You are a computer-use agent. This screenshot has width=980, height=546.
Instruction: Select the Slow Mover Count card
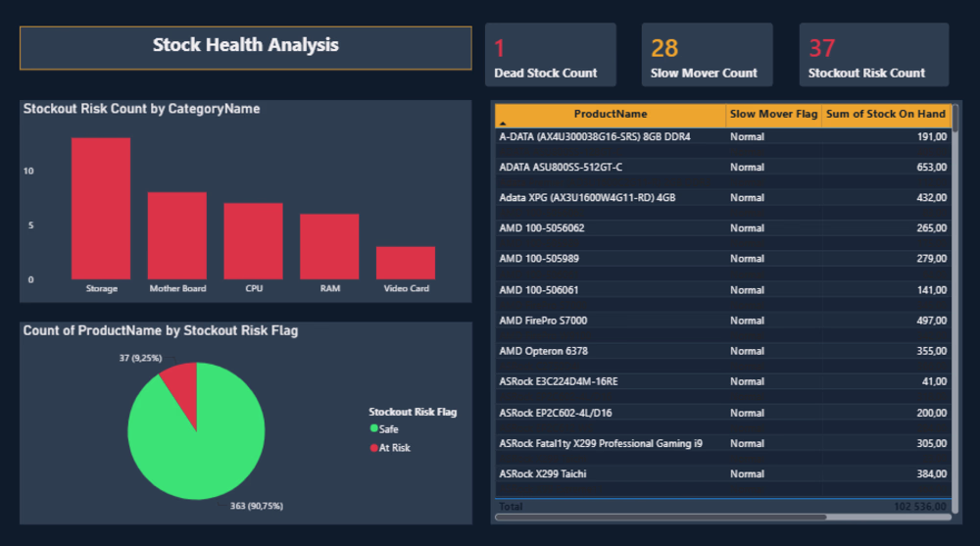(x=707, y=55)
